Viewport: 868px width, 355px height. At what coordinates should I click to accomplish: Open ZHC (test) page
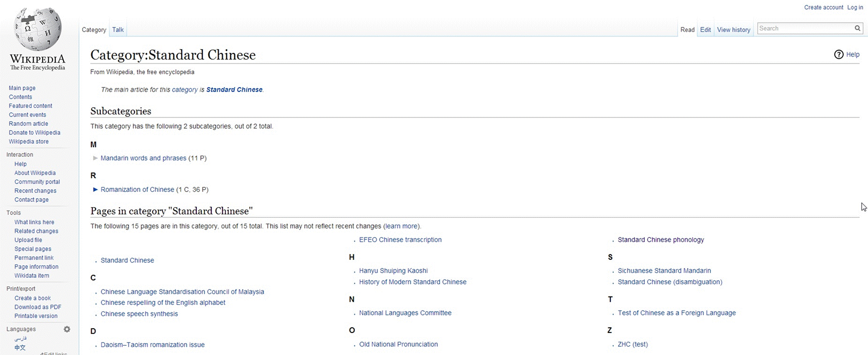633,344
